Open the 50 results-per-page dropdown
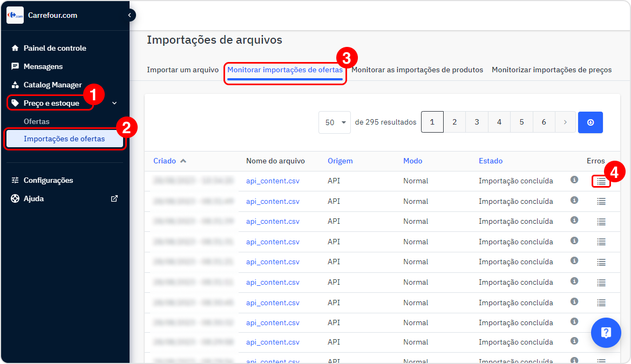 (335, 122)
